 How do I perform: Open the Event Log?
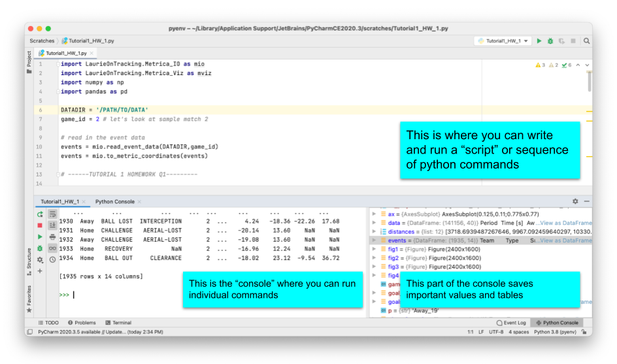(511, 323)
